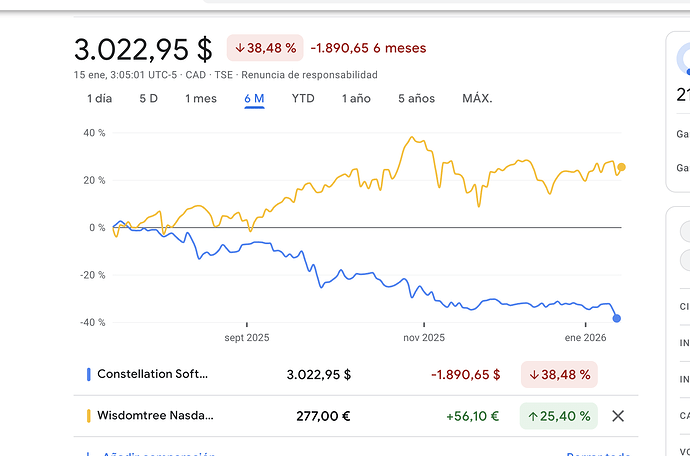Viewport: 690px width, 456px height.
Task: Click the down-arrow 38,48 % badge beside headline price
Action: coord(265,48)
